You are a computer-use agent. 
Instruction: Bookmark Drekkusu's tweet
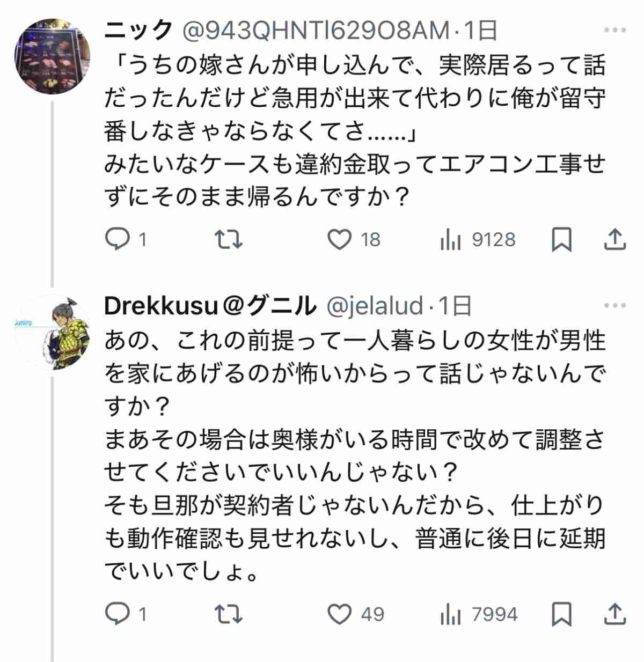(561, 614)
